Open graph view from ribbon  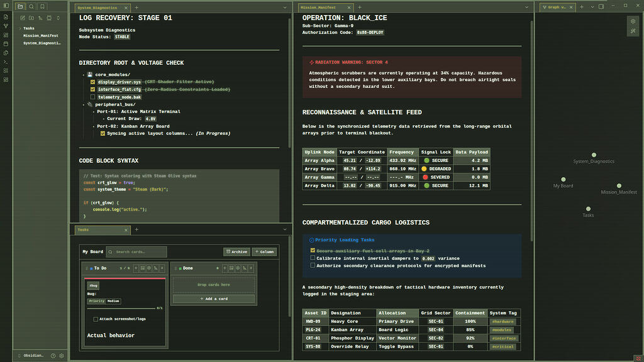[6, 26]
